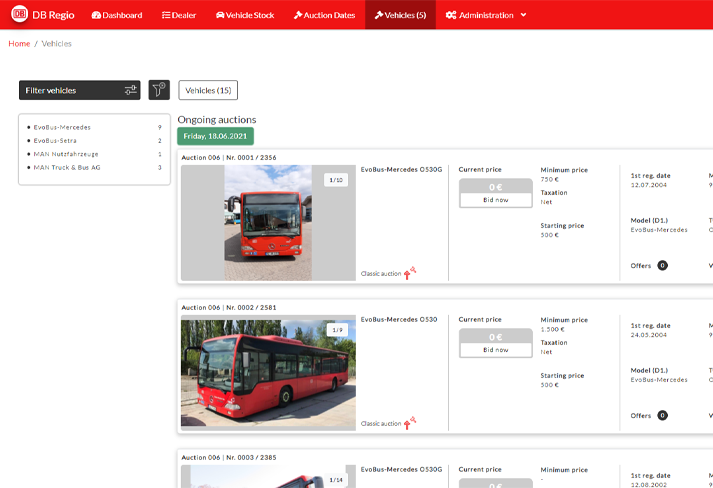
Task: Open the EvoBus-Mercedes O530 title in Nr. 0002
Action: tap(399, 320)
